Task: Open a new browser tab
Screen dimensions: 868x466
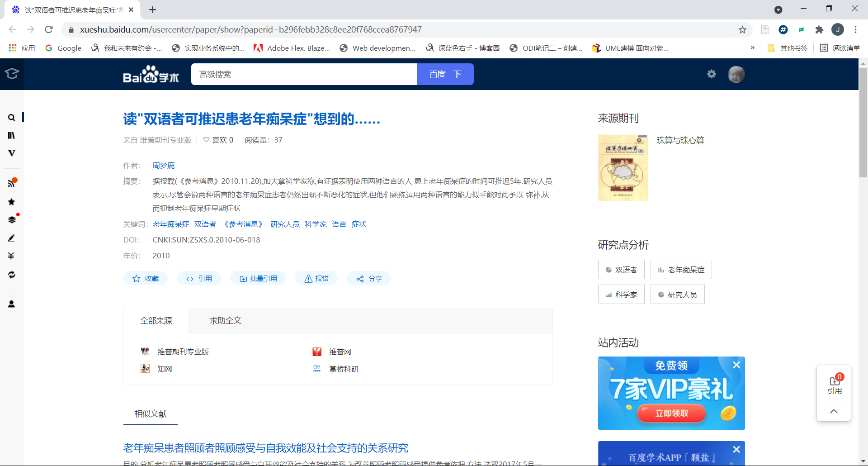Action: tap(152, 10)
